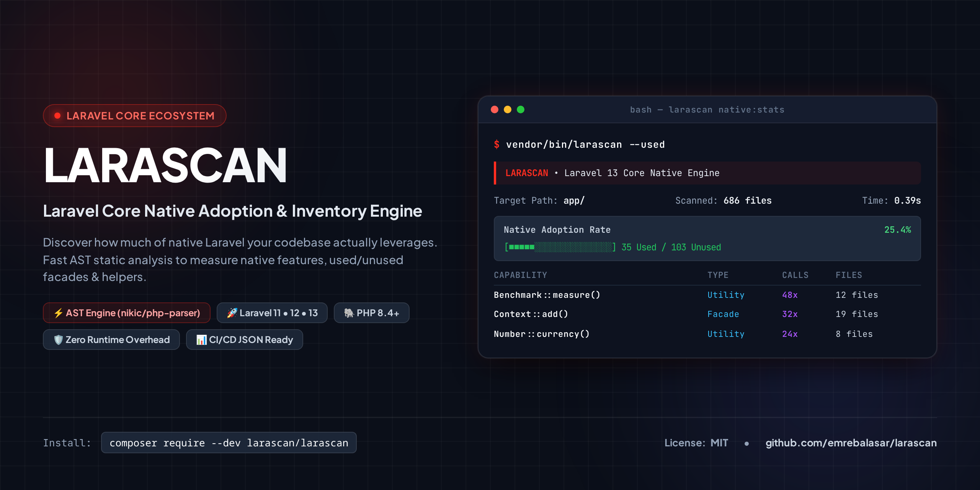The image size is (980, 490).
Task: Click the 'vendor/bin/larascan --used' command line
Action: tap(585, 144)
